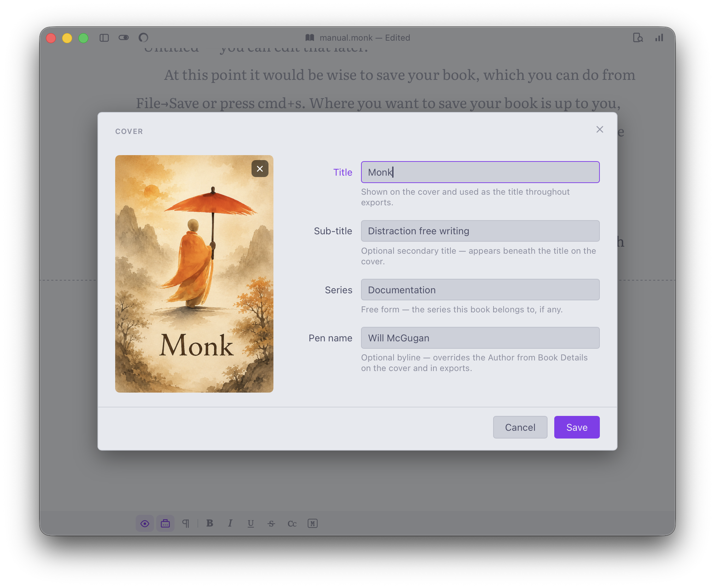Remove the cover image with the X badge
The width and height of the screenshot is (715, 588).
(260, 169)
